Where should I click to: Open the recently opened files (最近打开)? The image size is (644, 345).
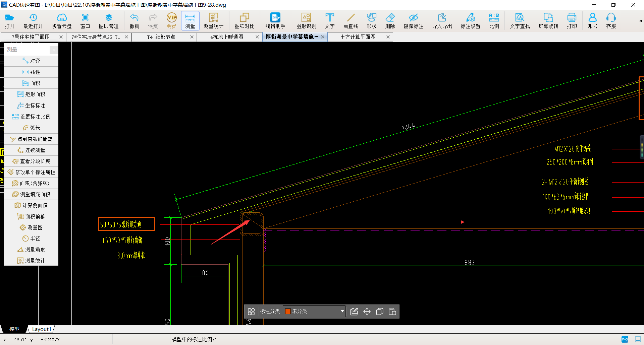[33, 21]
